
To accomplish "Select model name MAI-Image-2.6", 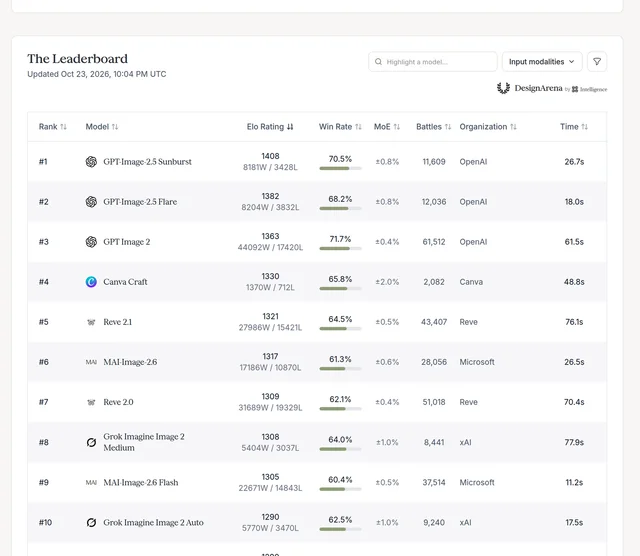I will pyautogui.click(x=130, y=362).
